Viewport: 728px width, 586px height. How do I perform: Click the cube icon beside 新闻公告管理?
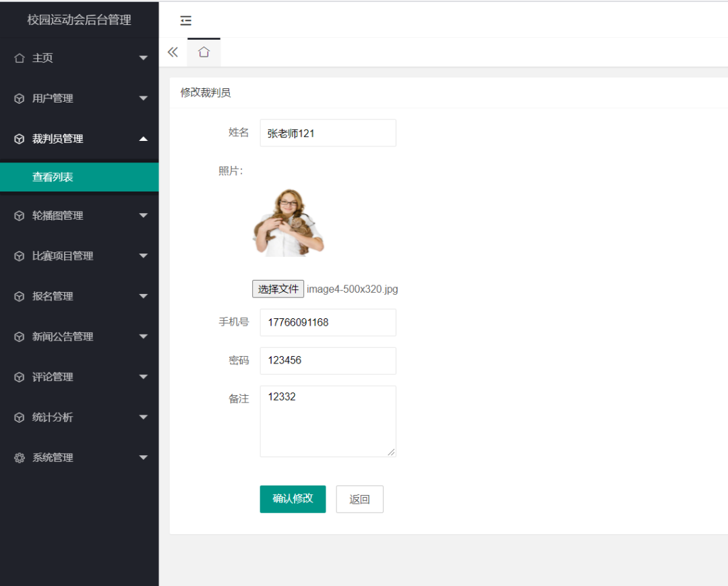[x=19, y=337]
